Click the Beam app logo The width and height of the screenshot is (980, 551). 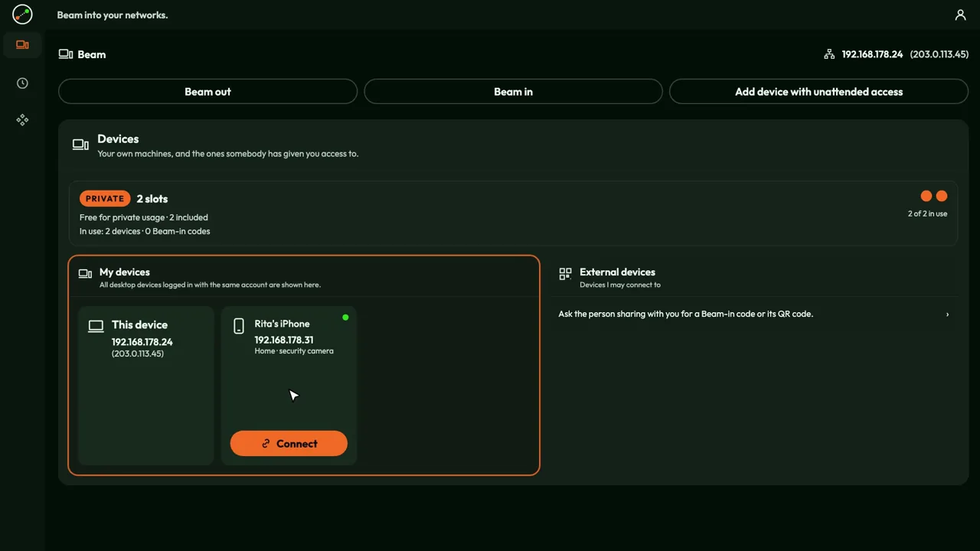point(22,14)
